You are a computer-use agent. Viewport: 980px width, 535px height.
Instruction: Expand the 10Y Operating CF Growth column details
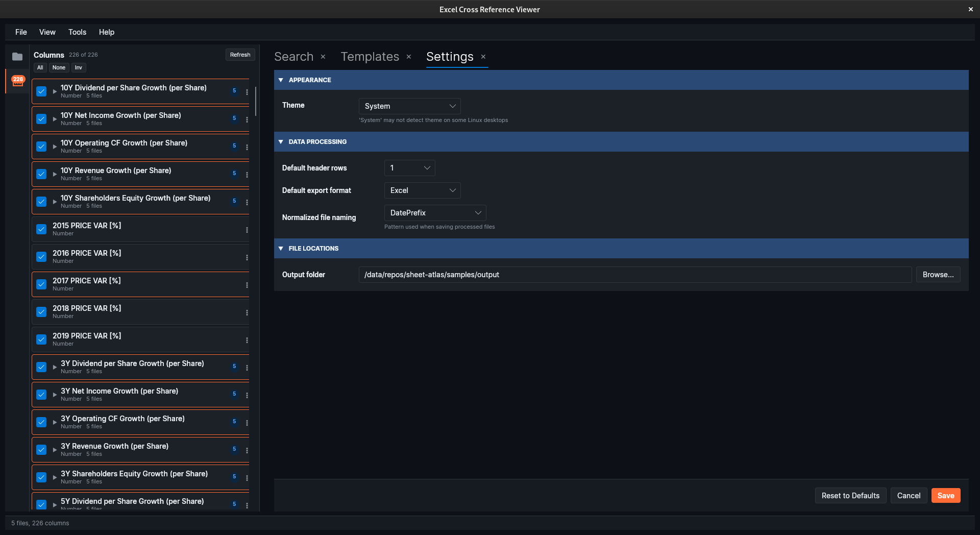(55, 147)
